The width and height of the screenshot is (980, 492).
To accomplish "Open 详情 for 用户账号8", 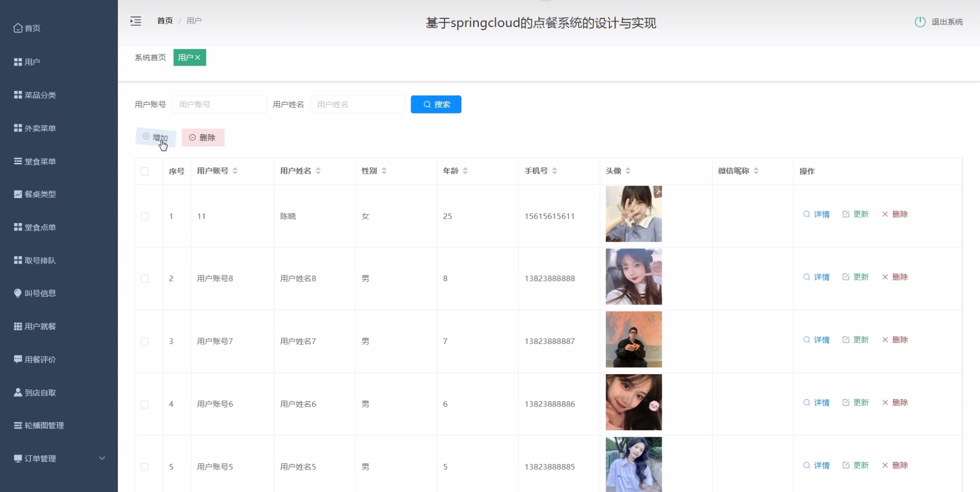I will [x=816, y=277].
